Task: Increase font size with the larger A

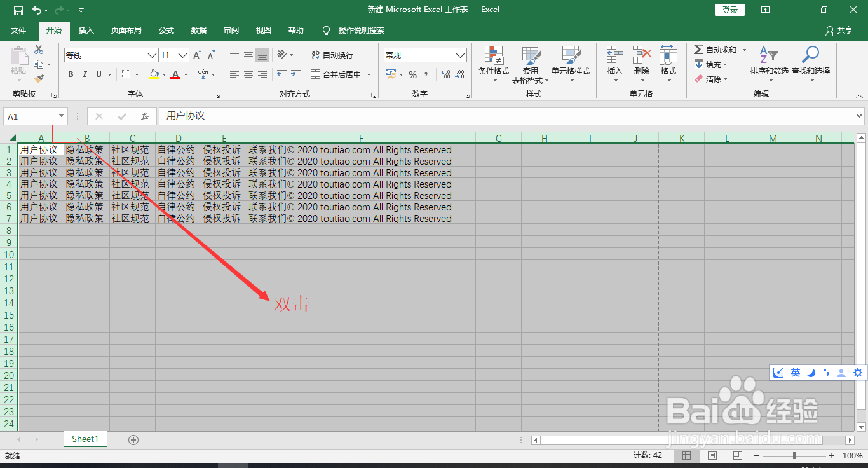Action: pyautogui.click(x=197, y=55)
